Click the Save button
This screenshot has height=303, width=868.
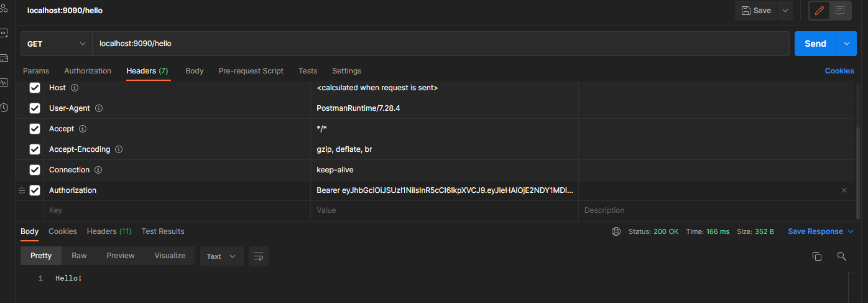[757, 11]
